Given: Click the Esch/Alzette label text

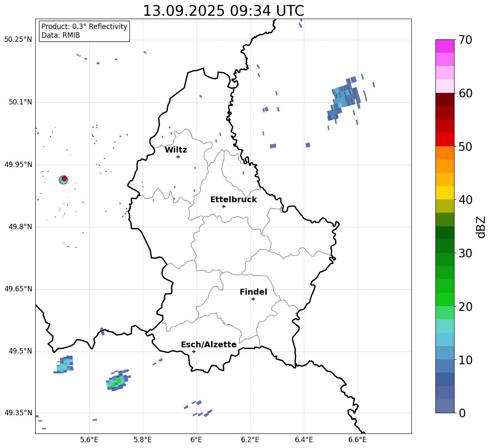Looking at the screenshot, I should click(209, 344).
